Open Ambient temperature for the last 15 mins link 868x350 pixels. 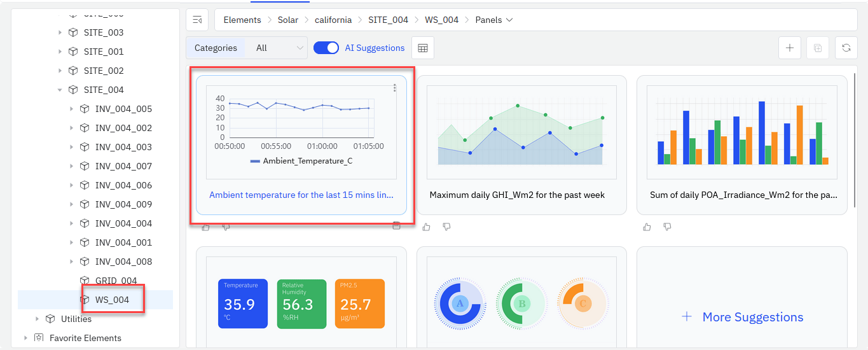pyautogui.click(x=301, y=195)
